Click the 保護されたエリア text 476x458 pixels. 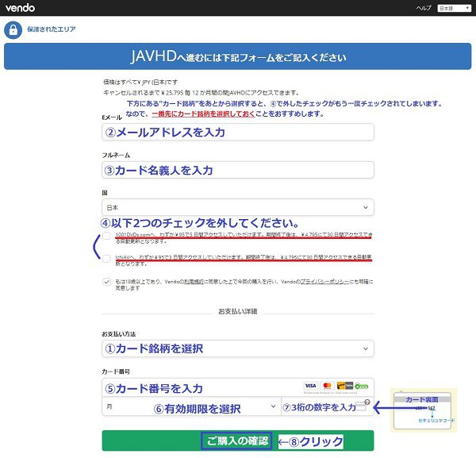(52, 29)
